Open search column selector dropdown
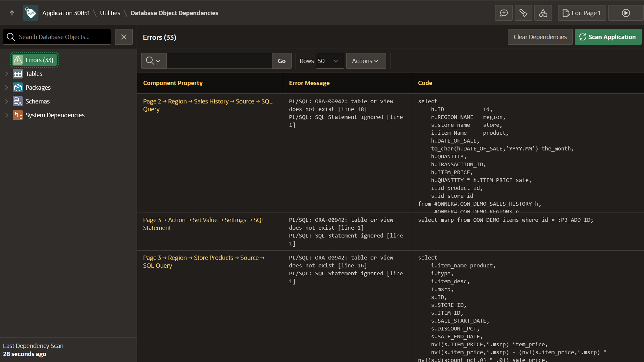Image resolution: width=644 pixels, height=362 pixels. click(154, 61)
